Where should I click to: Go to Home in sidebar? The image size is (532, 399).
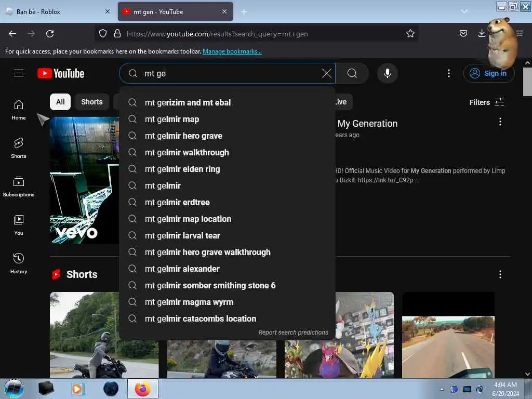click(x=19, y=110)
